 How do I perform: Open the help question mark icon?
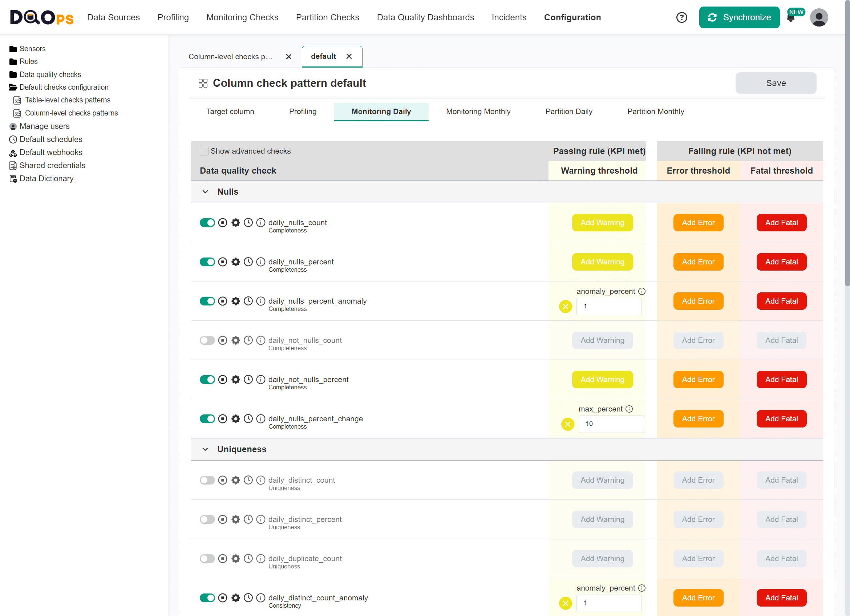point(681,17)
